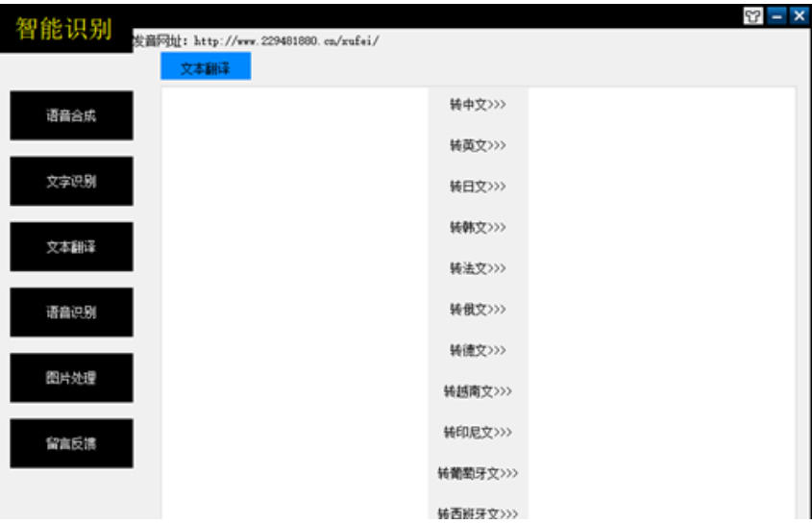This screenshot has width=812, height=525.
Task: Minimize the 智能识别 window
Action: [x=777, y=16]
